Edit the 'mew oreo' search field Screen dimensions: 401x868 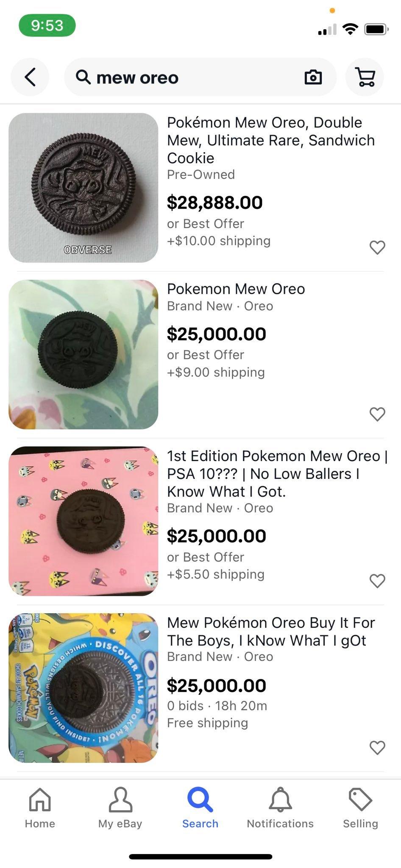coord(200,77)
